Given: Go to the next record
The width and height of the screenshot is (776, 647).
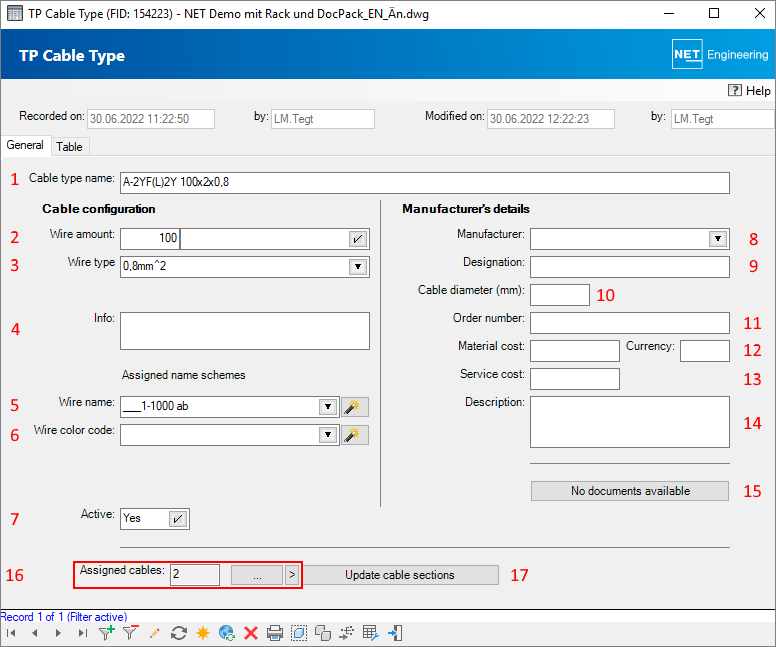Looking at the screenshot, I should click(x=58, y=633).
